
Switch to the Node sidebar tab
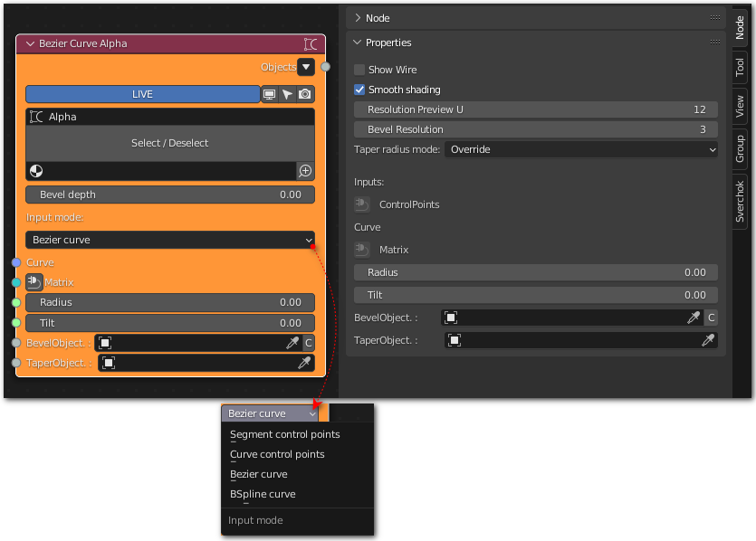coord(740,27)
